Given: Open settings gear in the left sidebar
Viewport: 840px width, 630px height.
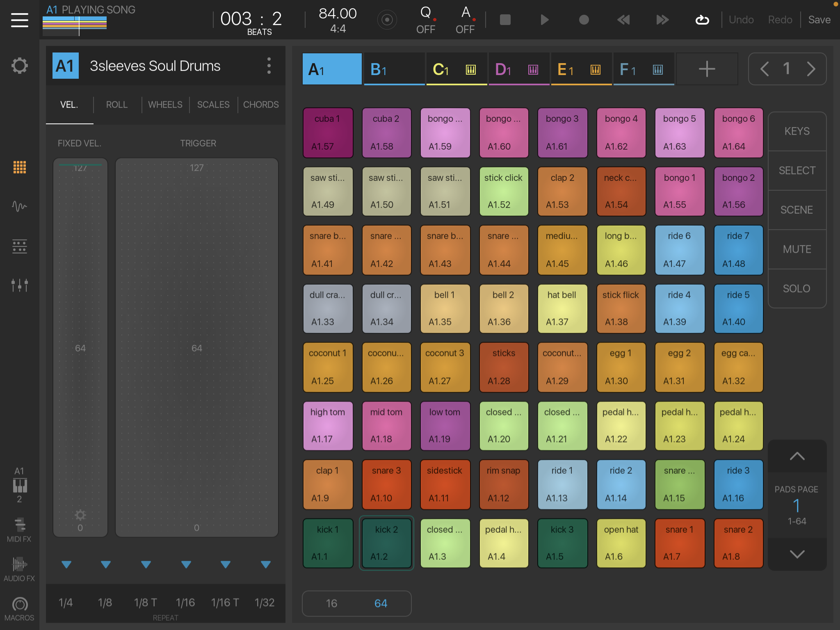Looking at the screenshot, I should [x=19, y=66].
